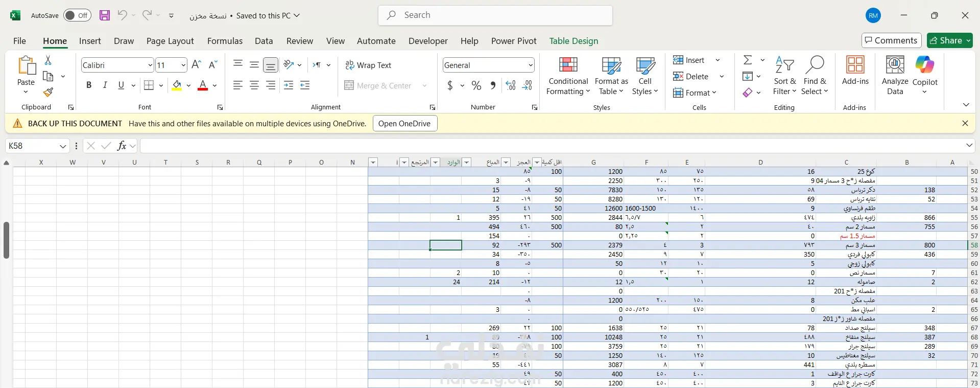Click the AutoSum sigma icon
The height and width of the screenshot is (388, 980).
click(x=748, y=60)
